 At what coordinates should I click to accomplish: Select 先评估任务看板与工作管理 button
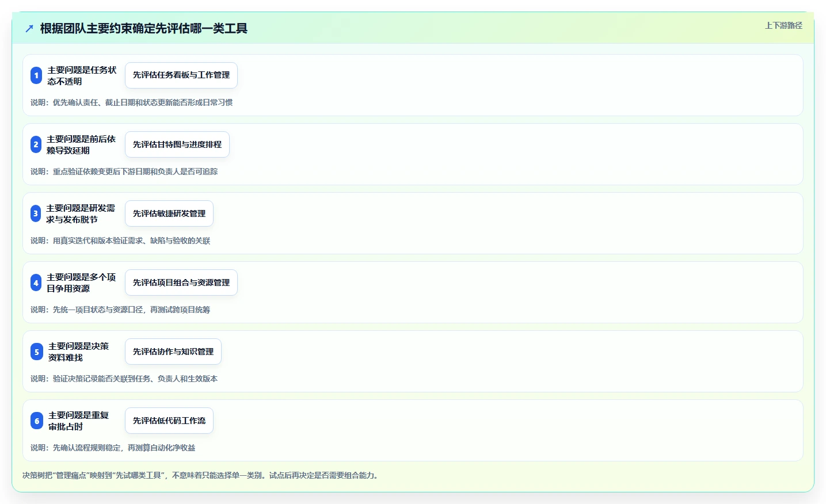pyautogui.click(x=181, y=75)
